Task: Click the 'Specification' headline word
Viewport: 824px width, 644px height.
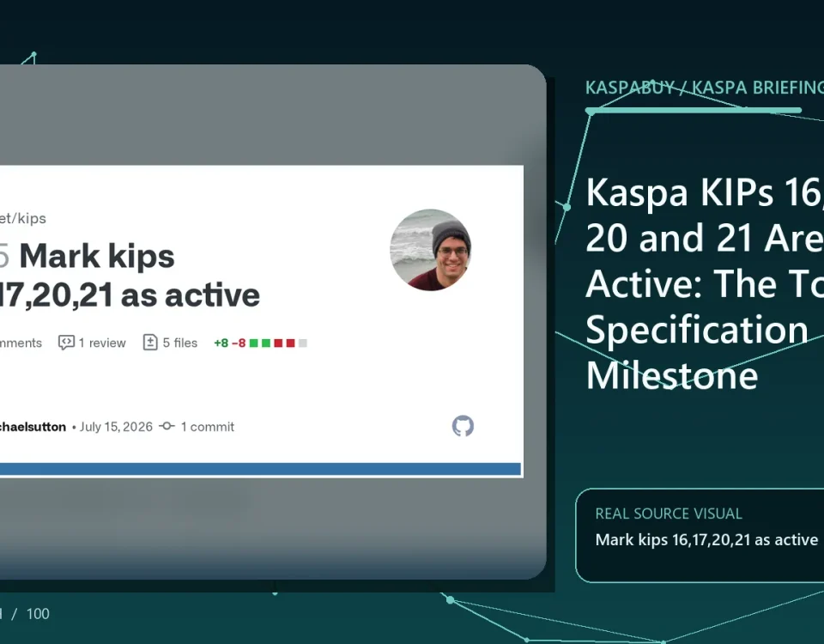Action: 697,330
